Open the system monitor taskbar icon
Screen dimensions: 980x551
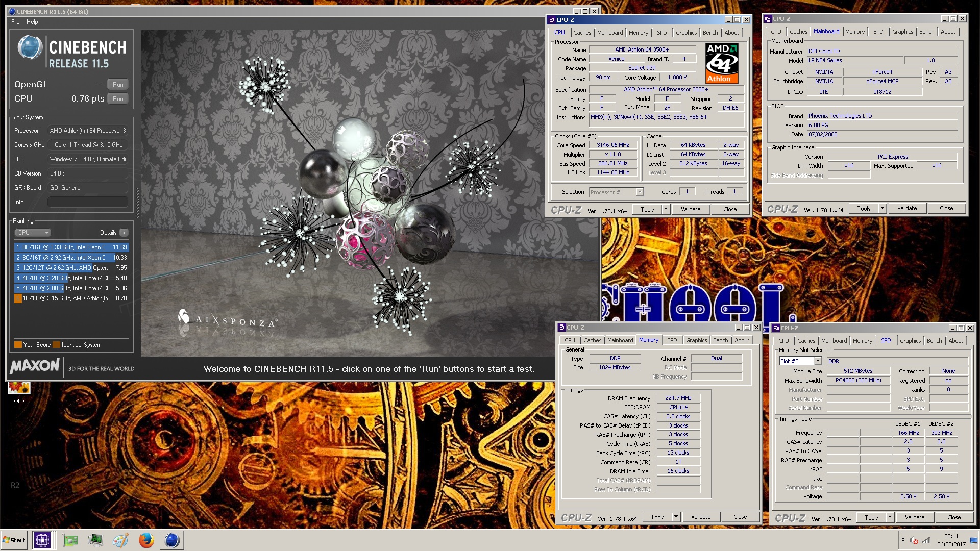pos(95,540)
